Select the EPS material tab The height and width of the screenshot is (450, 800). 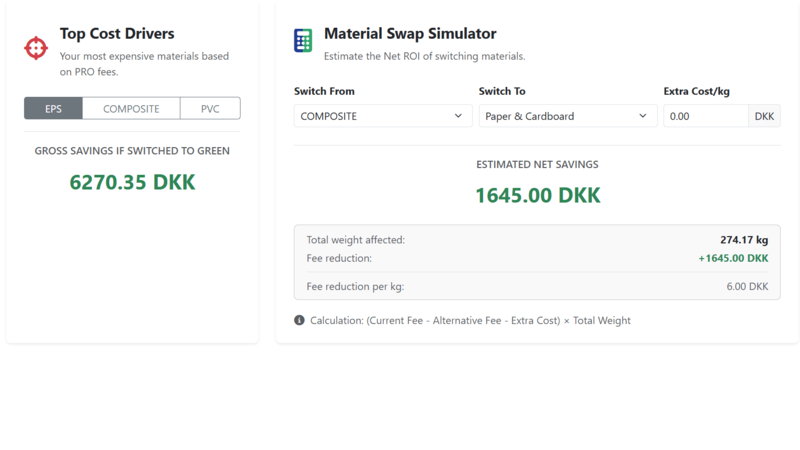pyautogui.click(x=53, y=108)
